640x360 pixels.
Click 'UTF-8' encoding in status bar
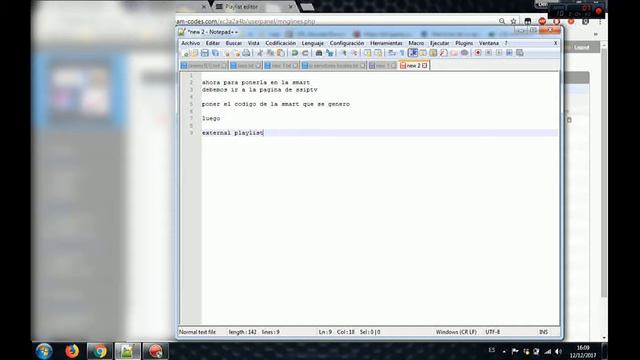coord(492,332)
